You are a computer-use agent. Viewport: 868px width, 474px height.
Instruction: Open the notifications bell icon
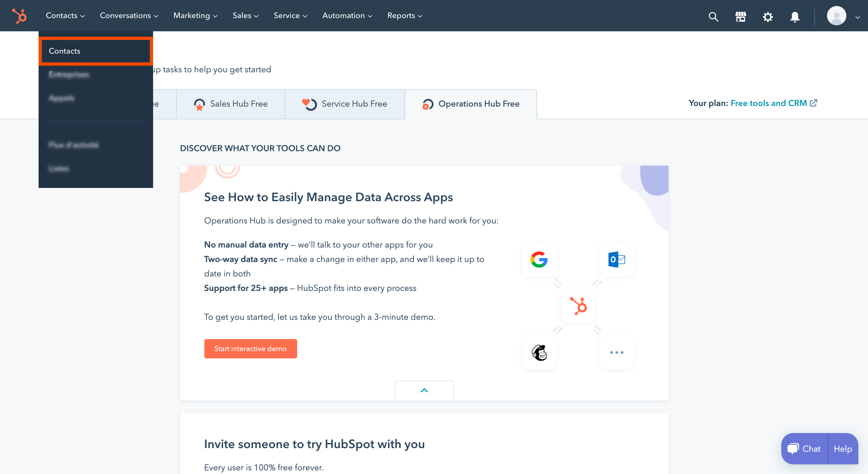coord(795,17)
